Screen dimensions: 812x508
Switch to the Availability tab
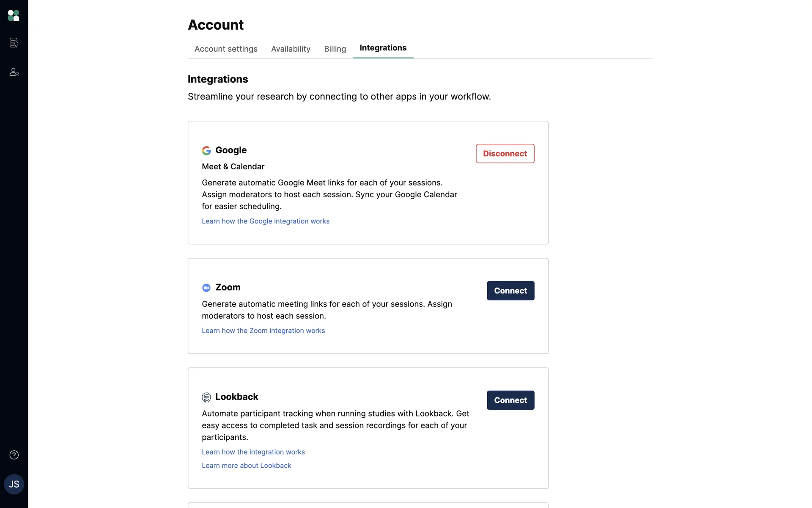click(x=291, y=49)
